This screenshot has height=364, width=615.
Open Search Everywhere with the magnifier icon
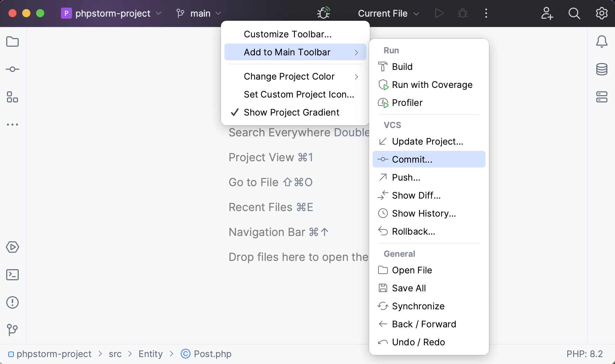pos(574,13)
